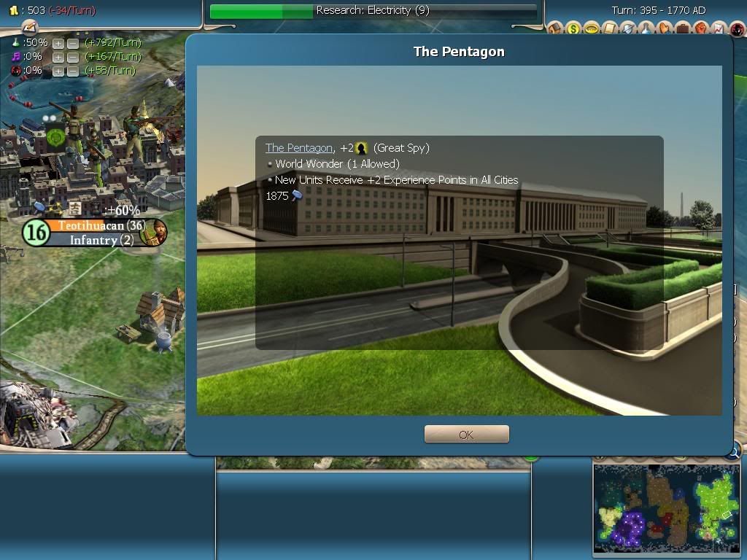Open the Religion Advisor praying hands icon
The width and height of the screenshot is (747, 560).
[664, 28]
